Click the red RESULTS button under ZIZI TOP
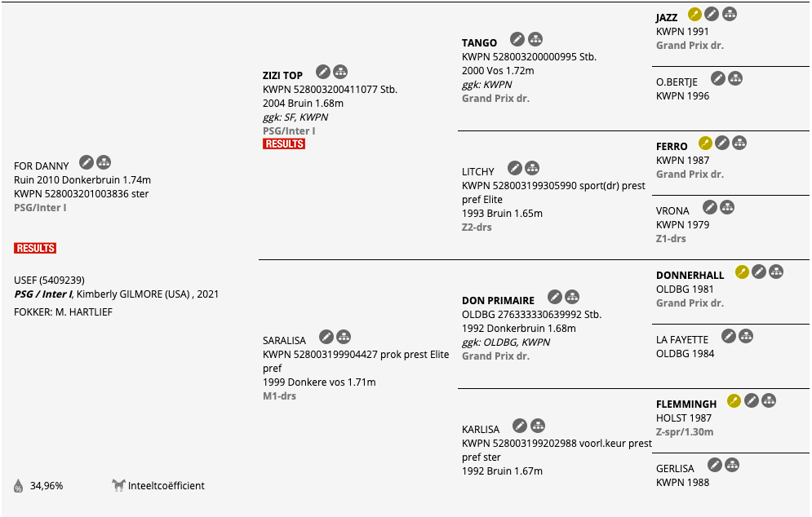812x517 pixels. pos(284,144)
